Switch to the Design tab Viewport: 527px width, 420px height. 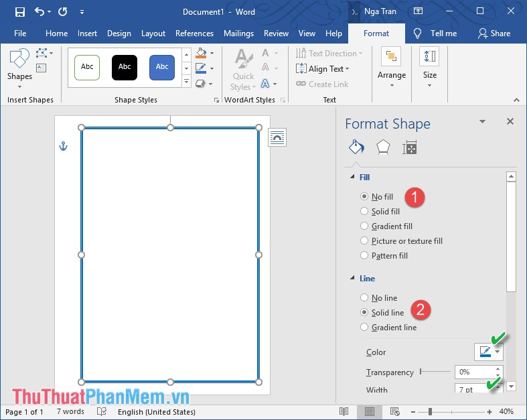coord(119,33)
